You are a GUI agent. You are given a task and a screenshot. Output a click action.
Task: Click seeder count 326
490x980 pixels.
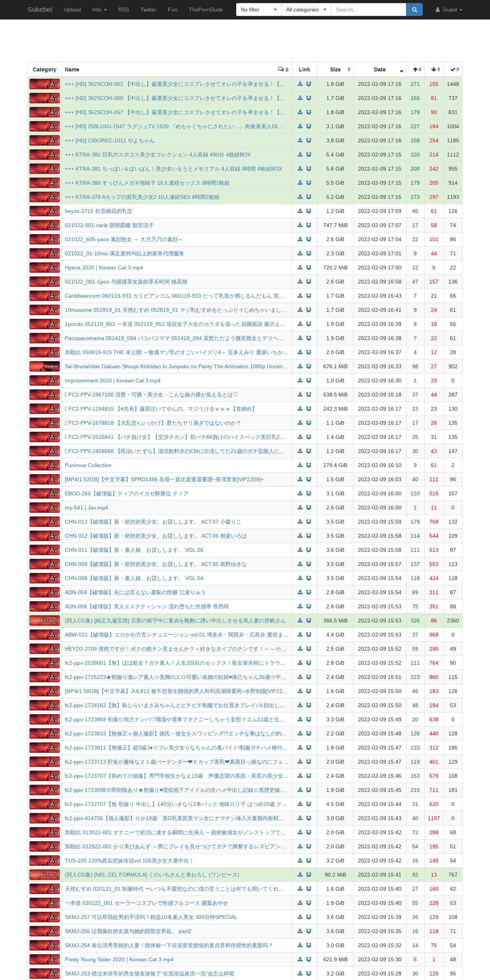415,621
